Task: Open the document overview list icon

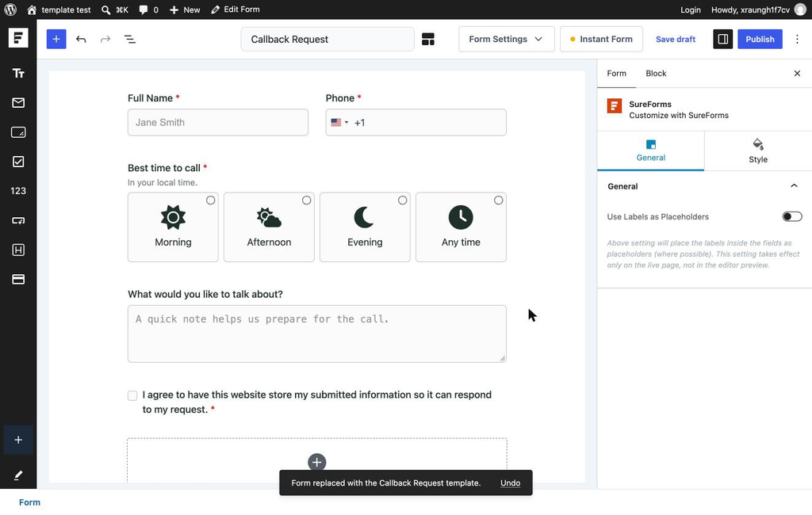Action: [x=130, y=40]
